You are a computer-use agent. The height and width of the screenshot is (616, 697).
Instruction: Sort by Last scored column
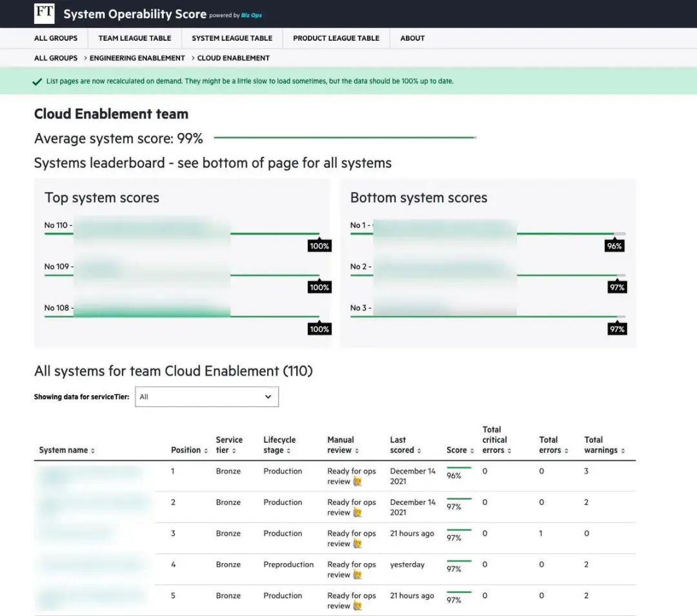click(x=405, y=445)
